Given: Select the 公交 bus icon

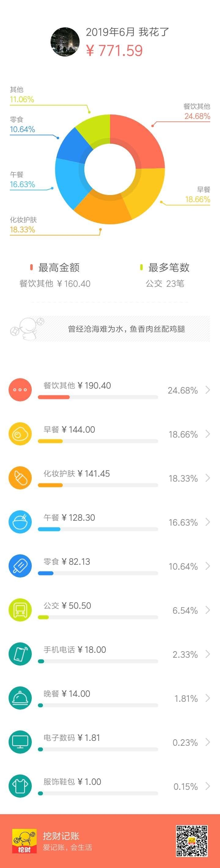Looking at the screenshot, I should point(20,610).
